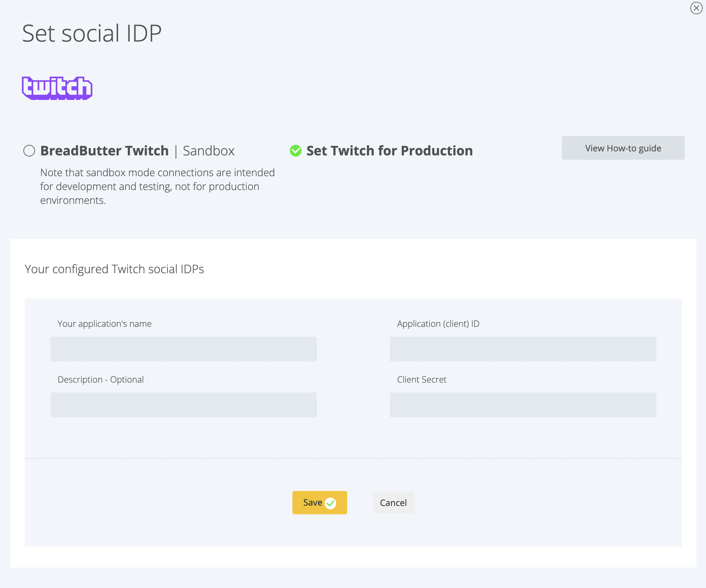Click the sandbox mode note text

(157, 186)
